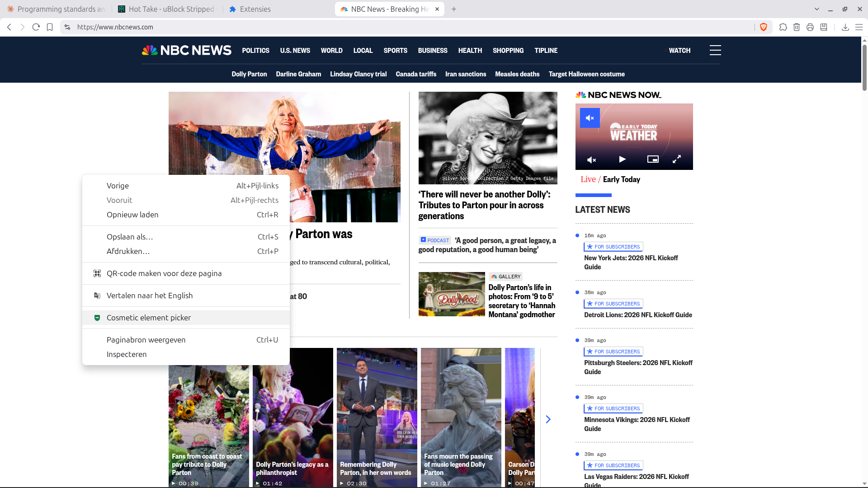Open picture-in-picture for the live video
Viewport: 868px width, 488px height.
coord(653,159)
